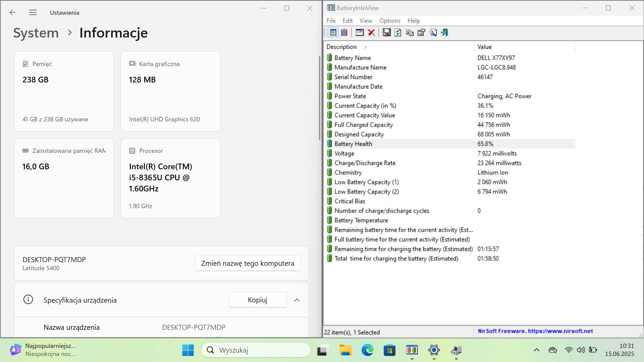Save selected items with floppy disk icon
This screenshot has width=644, height=362.
(387, 33)
